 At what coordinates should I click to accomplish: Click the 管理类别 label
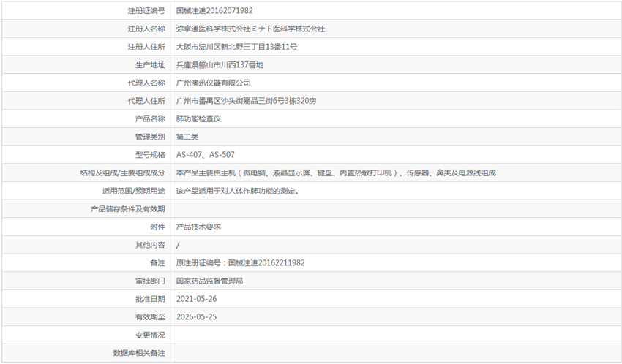(x=150, y=137)
